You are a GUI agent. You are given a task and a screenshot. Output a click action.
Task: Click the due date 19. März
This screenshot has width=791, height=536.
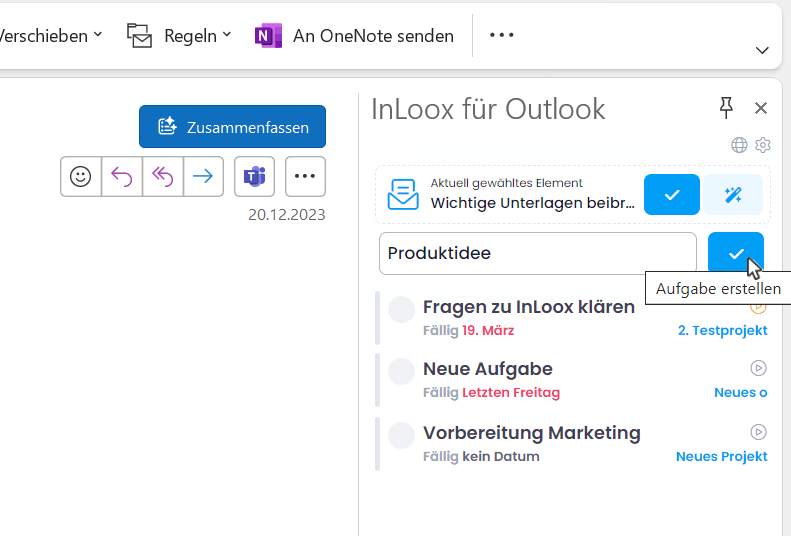coord(488,331)
